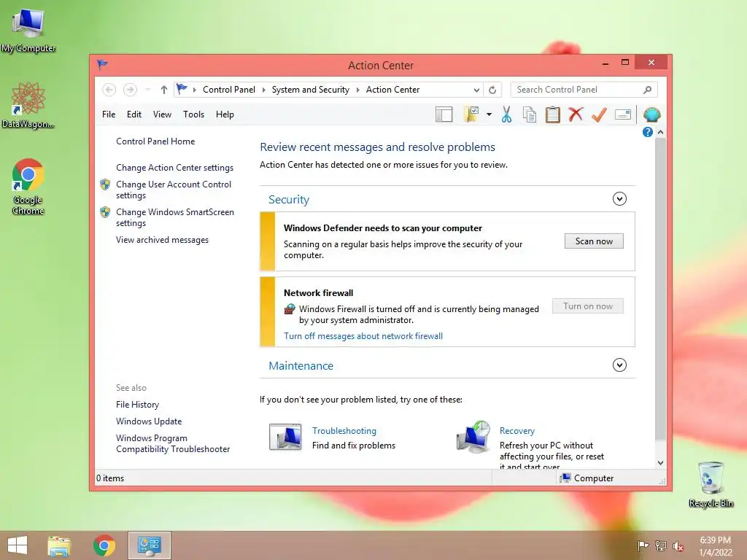Click the scrollbar up arrow
747x560 pixels.
coord(660,132)
